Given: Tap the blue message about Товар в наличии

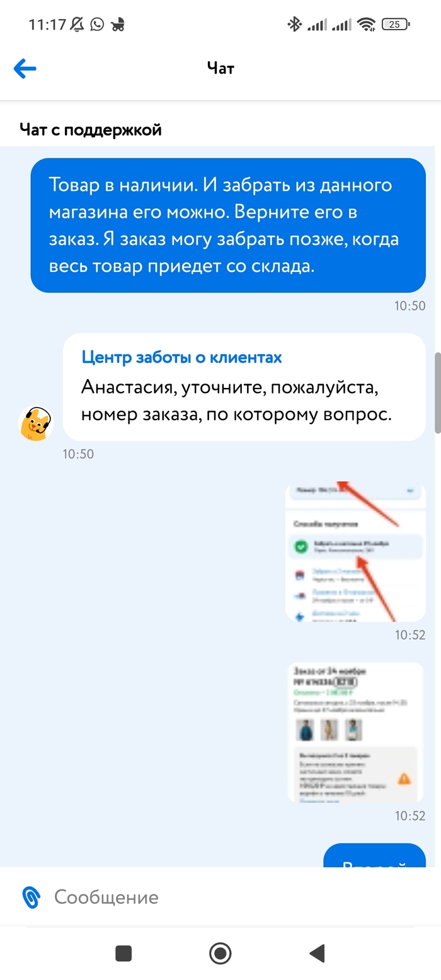Looking at the screenshot, I should (228, 225).
